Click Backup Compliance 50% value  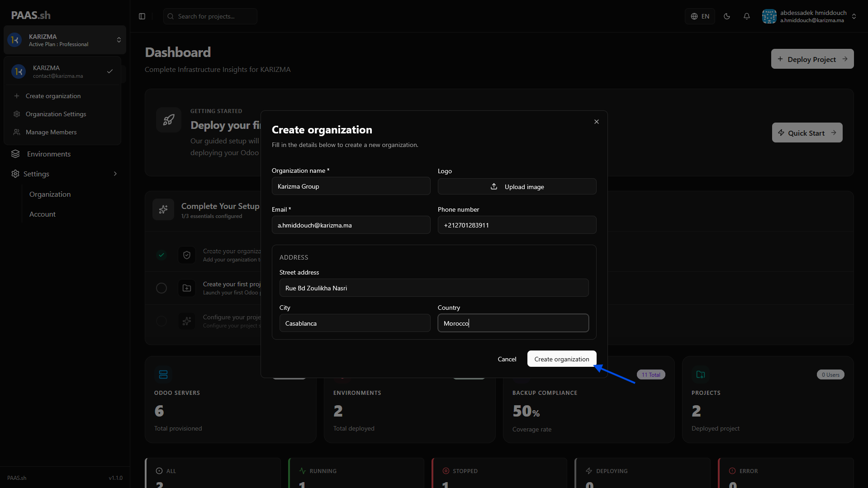(526, 411)
